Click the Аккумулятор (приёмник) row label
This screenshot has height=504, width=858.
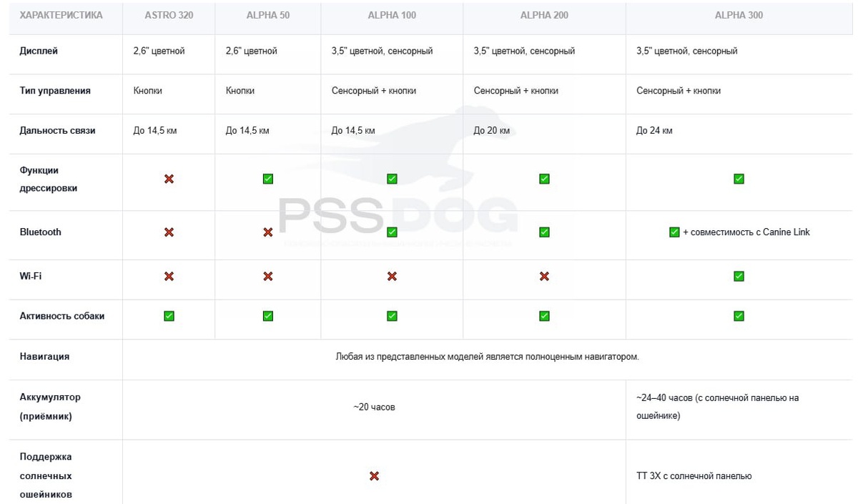(x=50, y=406)
